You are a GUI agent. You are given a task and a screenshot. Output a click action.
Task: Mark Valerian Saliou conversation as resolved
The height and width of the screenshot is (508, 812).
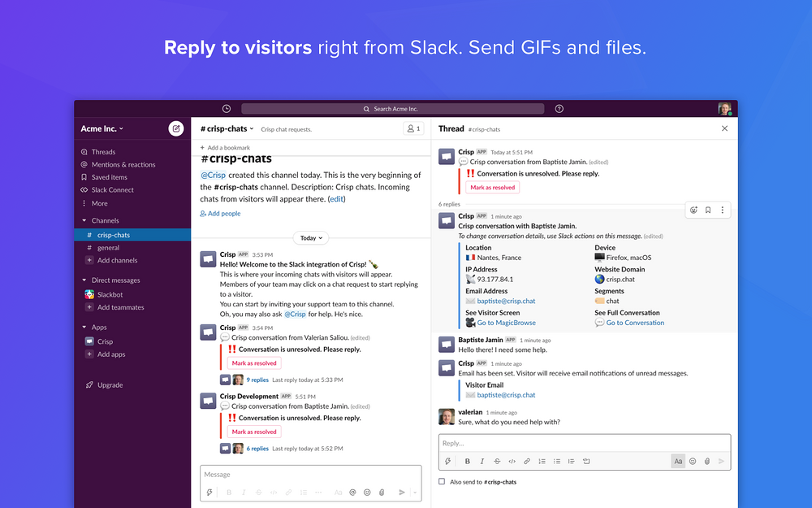pos(254,363)
